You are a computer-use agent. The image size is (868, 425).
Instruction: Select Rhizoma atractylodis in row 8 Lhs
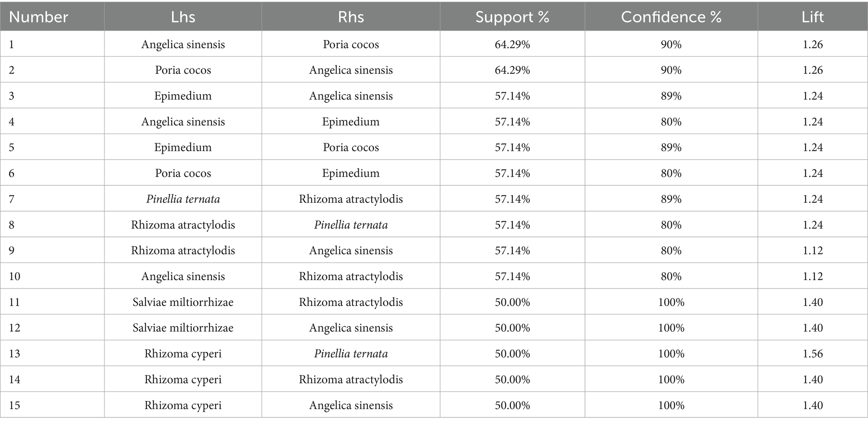point(183,225)
